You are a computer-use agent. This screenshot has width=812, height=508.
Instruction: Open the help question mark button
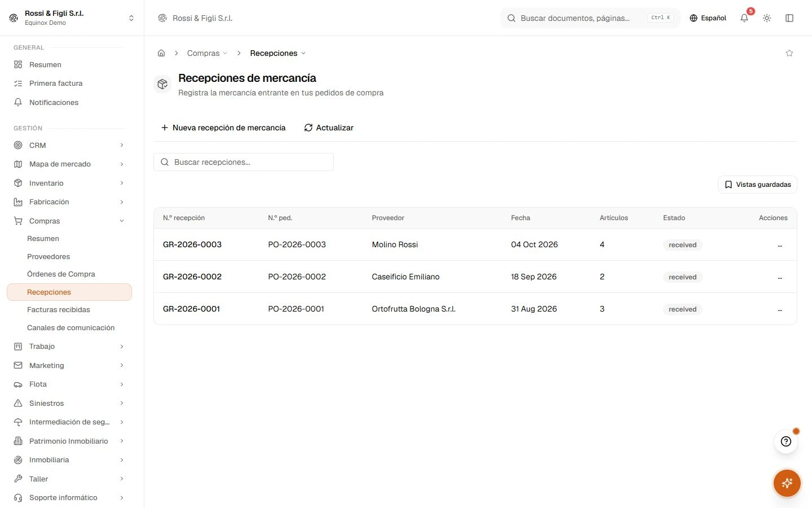786,441
